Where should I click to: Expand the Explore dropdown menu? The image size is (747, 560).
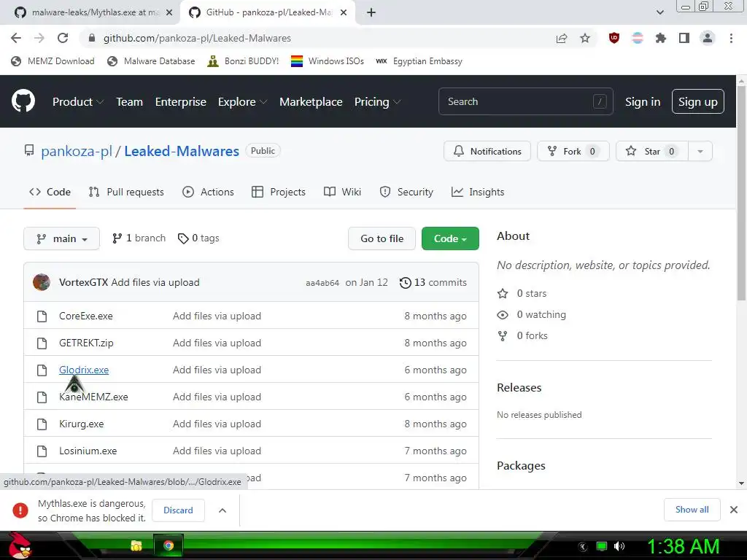coord(242,102)
